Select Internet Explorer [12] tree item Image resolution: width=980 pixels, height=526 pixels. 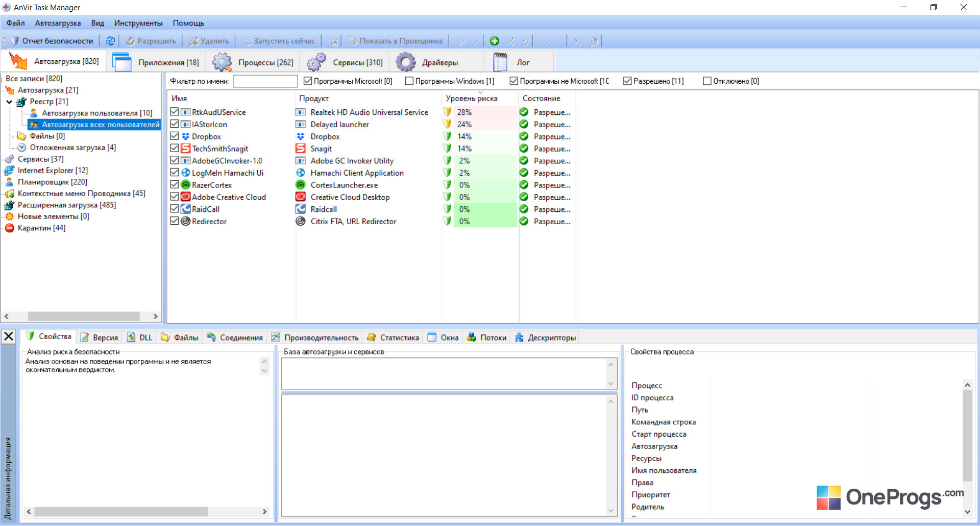point(53,170)
